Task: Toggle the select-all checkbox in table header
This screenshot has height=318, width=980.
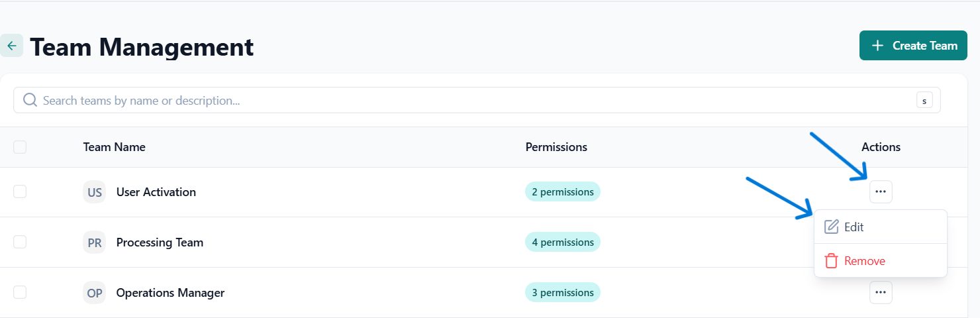Action: [x=20, y=147]
